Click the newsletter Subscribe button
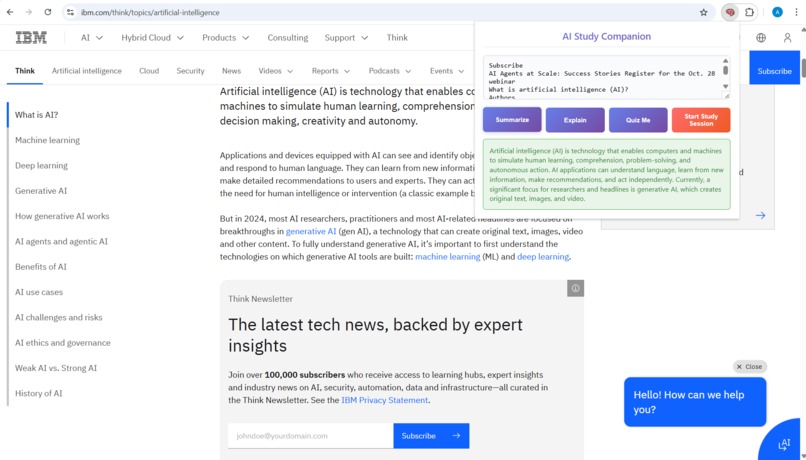The image size is (806, 460). point(431,436)
